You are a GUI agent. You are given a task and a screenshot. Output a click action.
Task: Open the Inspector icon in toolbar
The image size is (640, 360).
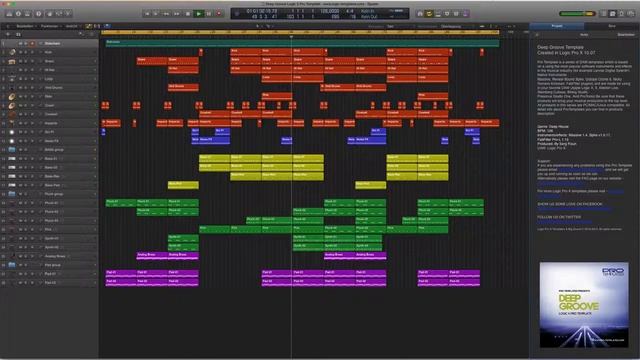(x=18, y=14)
